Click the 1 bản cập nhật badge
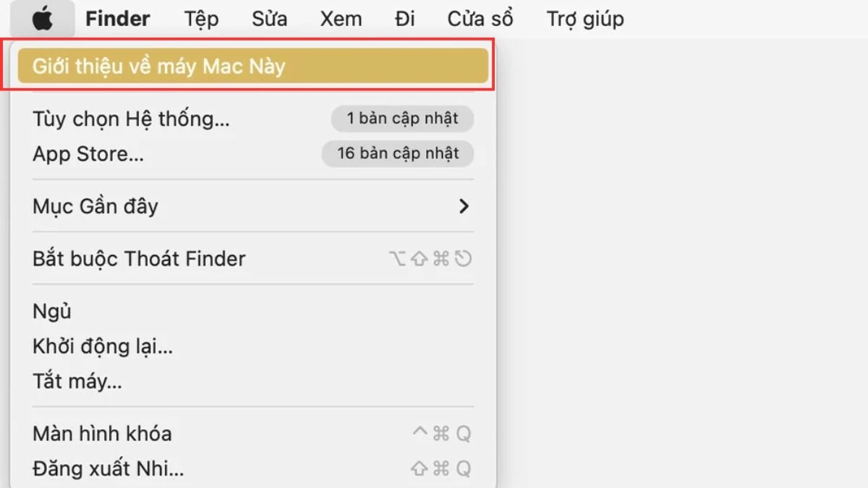868x488 pixels. tap(402, 119)
